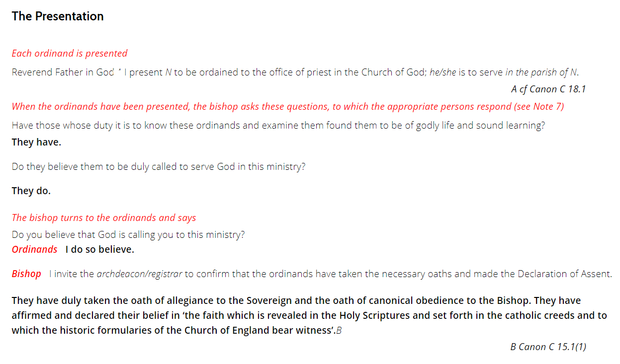Click italic 'archdeacon/registrar' text
This screenshot has width=620, height=364.
click(139, 274)
